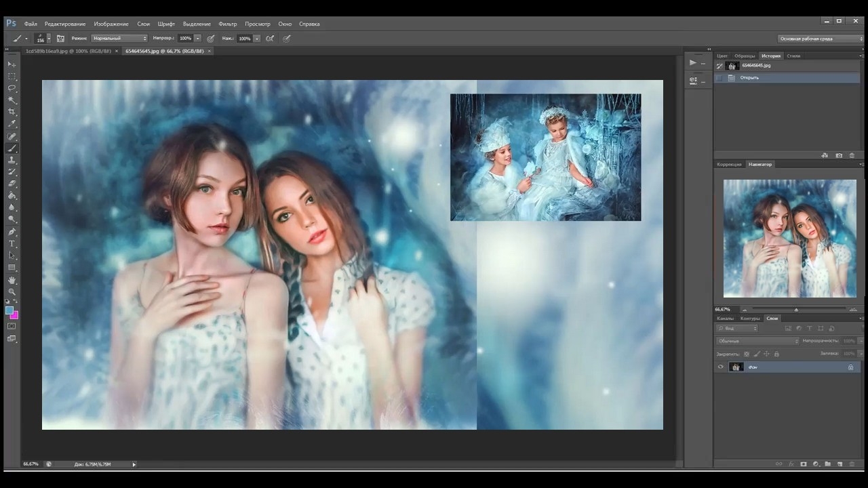The width and height of the screenshot is (868, 488).
Task: Click the status bar zoom percentage field
Action: click(31, 464)
